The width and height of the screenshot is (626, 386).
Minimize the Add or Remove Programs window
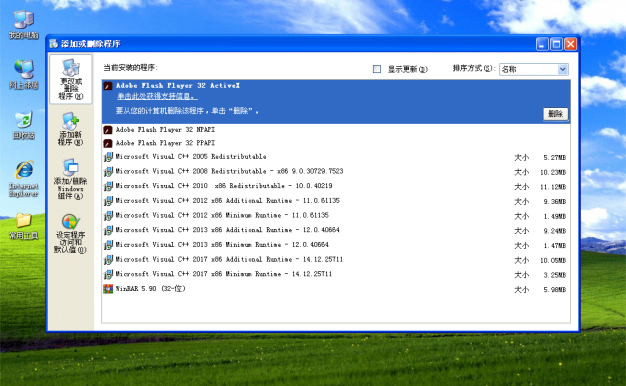(542, 44)
